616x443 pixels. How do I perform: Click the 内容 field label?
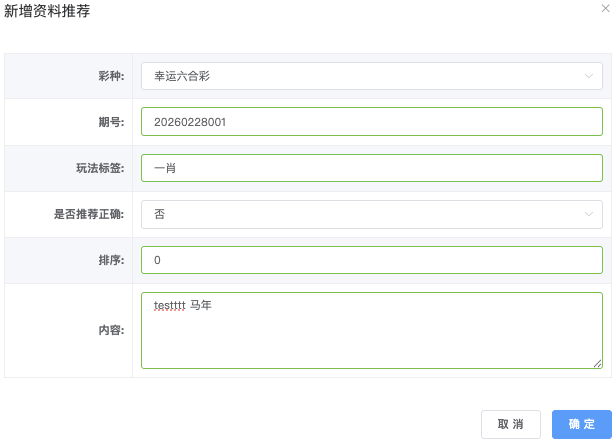click(x=110, y=330)
